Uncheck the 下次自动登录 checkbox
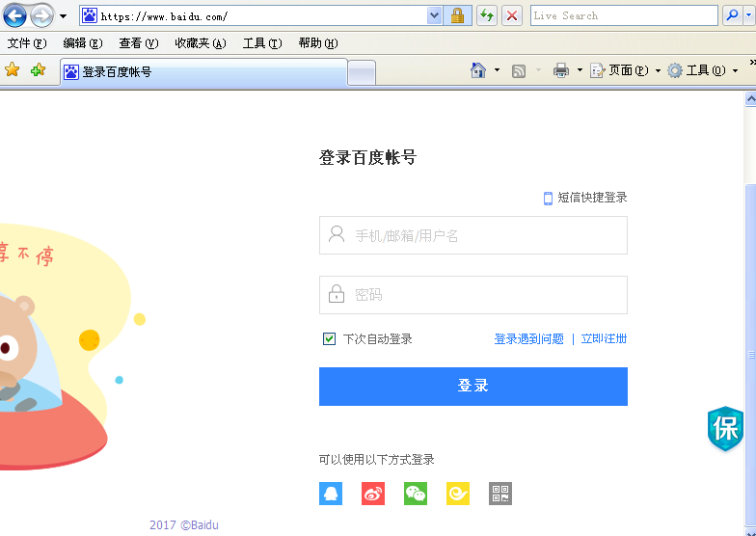 click(x=330, y=339)
